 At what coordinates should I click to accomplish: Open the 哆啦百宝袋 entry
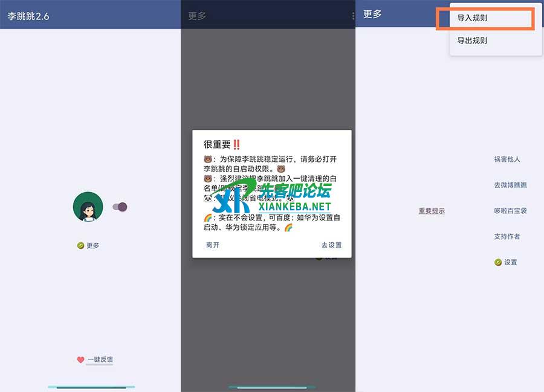(x=510, y=211)
